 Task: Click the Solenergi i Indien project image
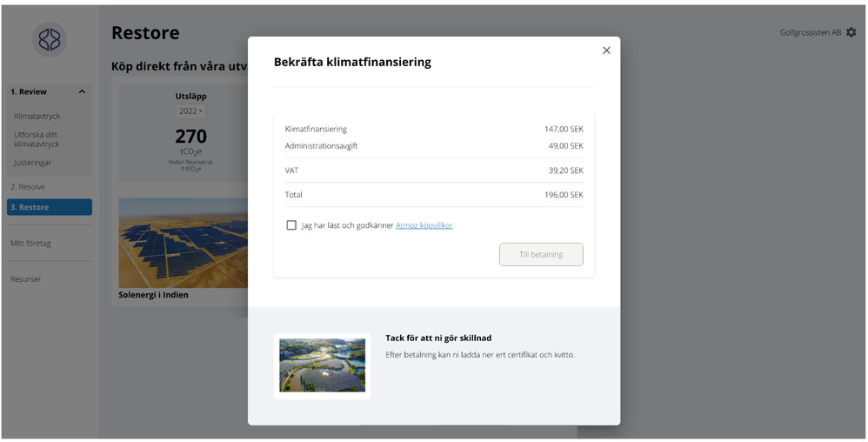pyautogui.click(x=183, y=243)
